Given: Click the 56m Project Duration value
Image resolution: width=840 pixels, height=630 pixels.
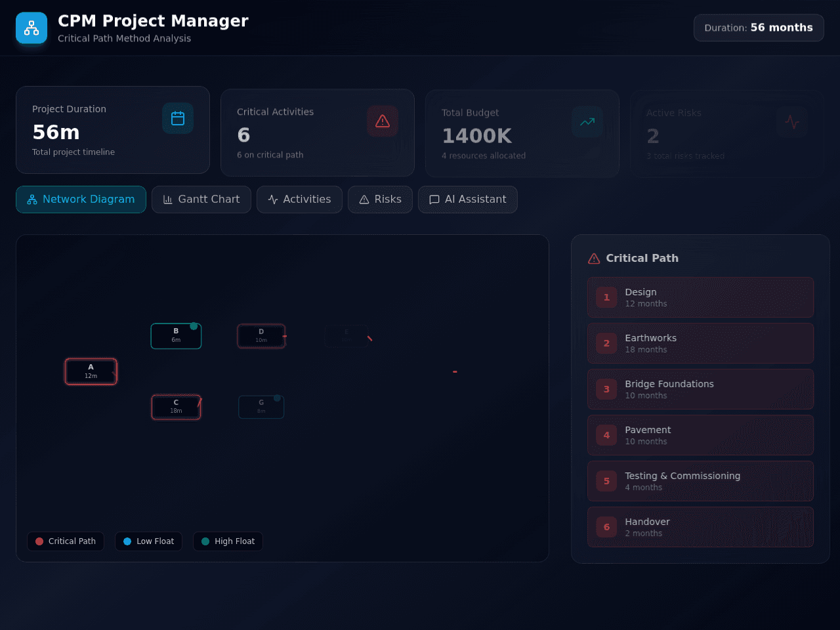Looking at the screenshot, I should pyautogui.click(x=56, y=133).
